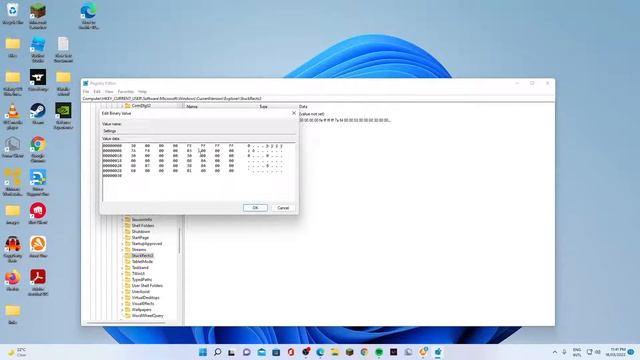640x360 pixels.
Task: Open the Edit menu in Registry Editor
Action: 97,91
